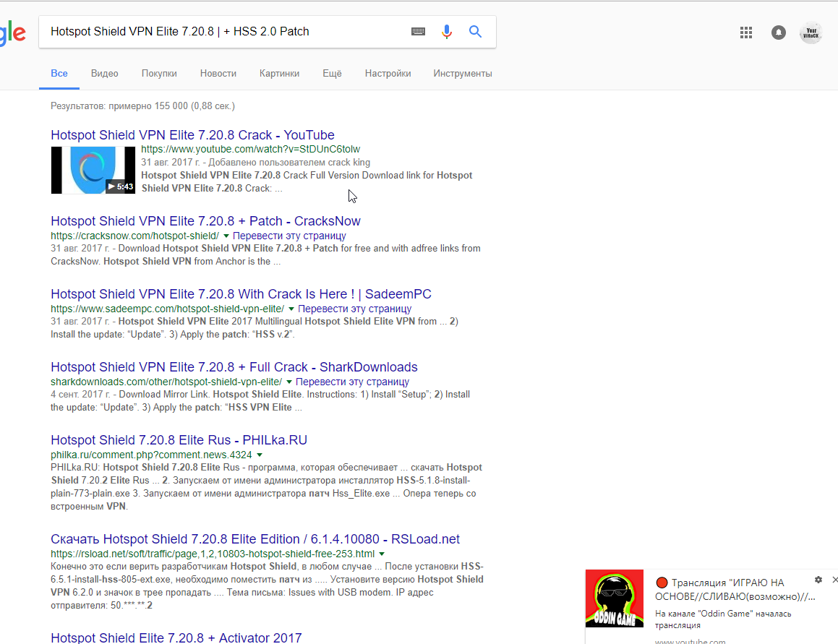Translate the cracksnow.com page via Перевести эту страницу

point(289,236)
